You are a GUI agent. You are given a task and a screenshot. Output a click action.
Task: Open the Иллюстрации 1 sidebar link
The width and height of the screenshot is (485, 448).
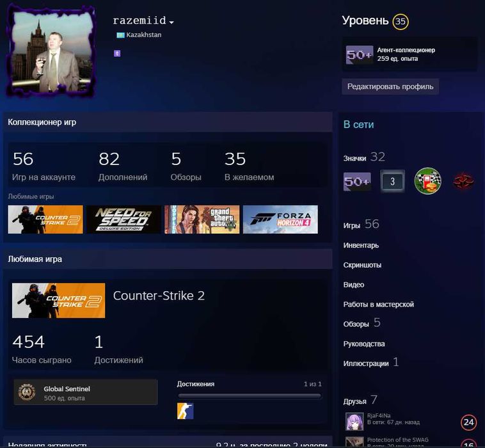pyautogui.click(x=371, y=363)
